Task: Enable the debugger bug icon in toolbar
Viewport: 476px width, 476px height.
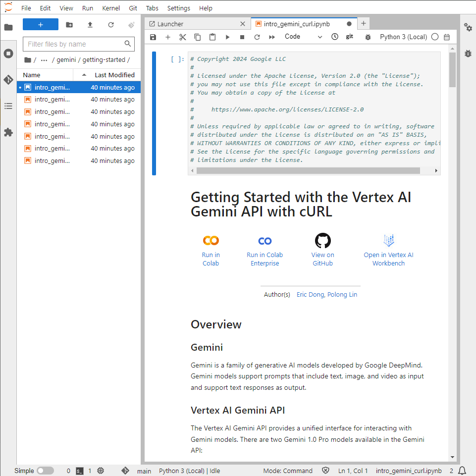Action: 368,37
